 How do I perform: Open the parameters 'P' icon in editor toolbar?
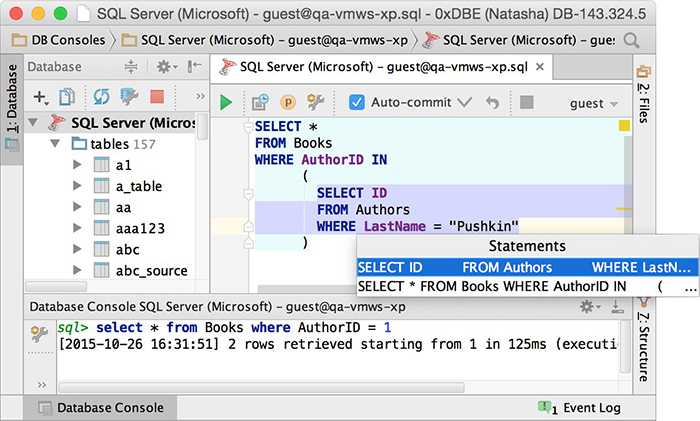[288, 103]
